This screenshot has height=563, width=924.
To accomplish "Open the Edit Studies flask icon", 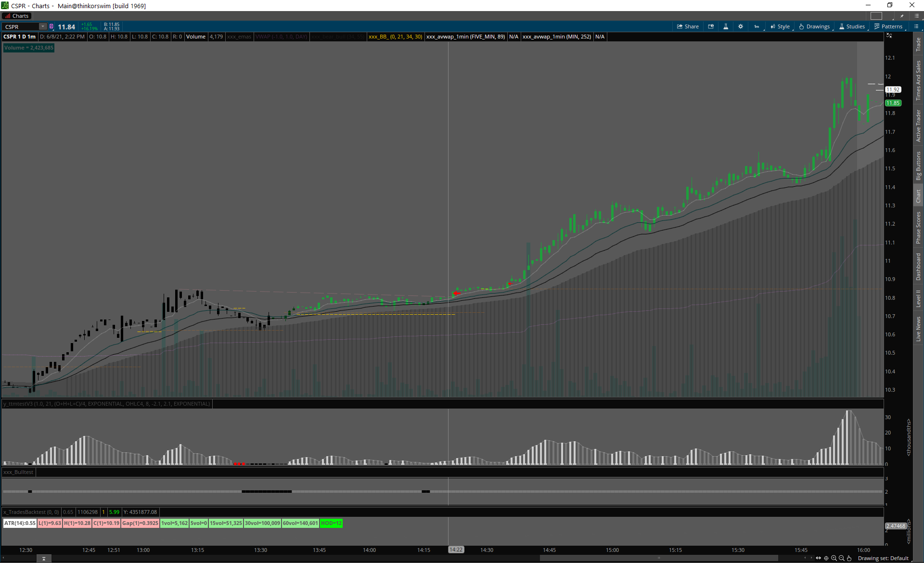I will pyautogui.click(x=726, y=26).
